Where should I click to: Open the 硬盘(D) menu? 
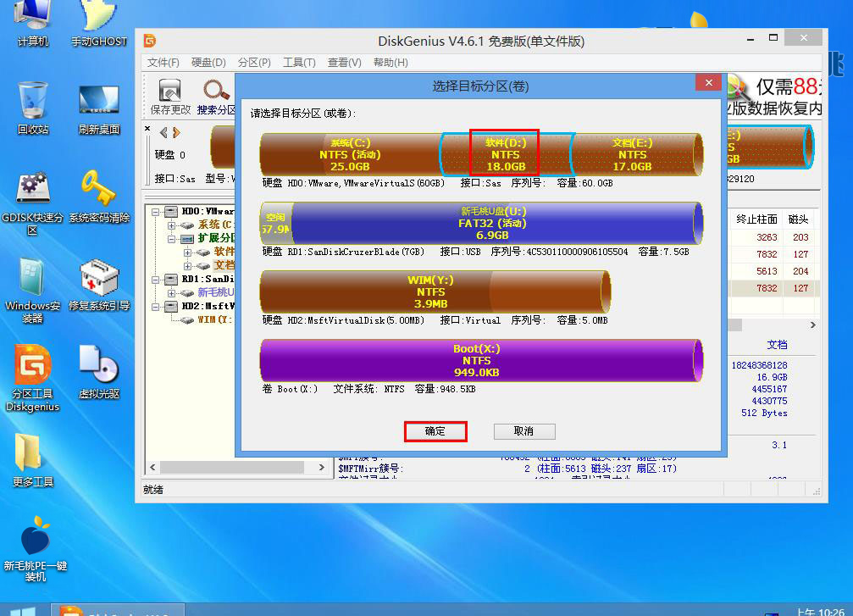[208, 63]
